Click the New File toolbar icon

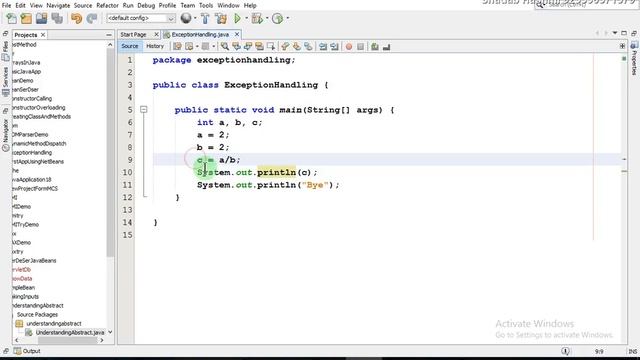click(11, 18)
